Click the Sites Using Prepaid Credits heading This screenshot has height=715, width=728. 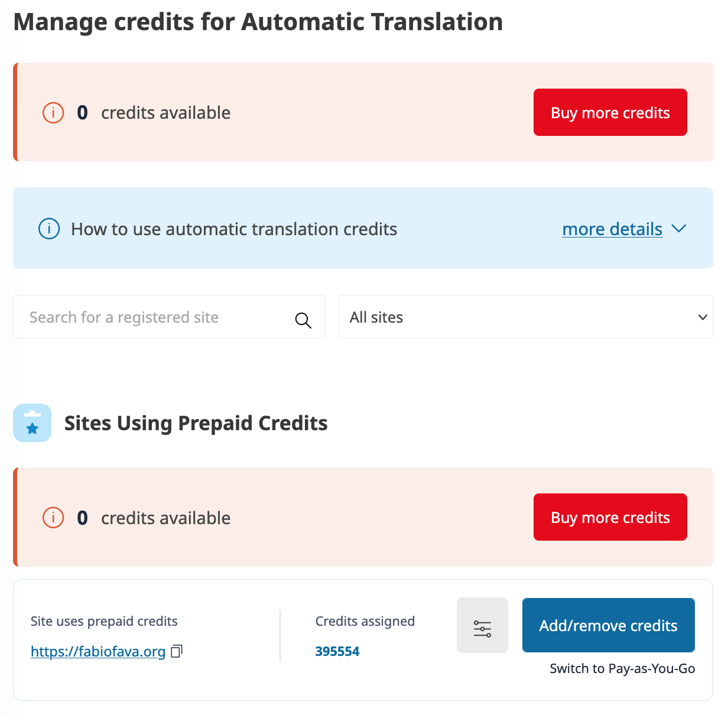(196, 423)
